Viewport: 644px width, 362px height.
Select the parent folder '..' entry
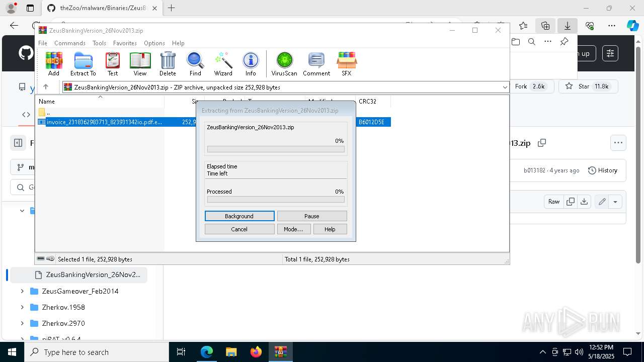click(x=48, y=112)
